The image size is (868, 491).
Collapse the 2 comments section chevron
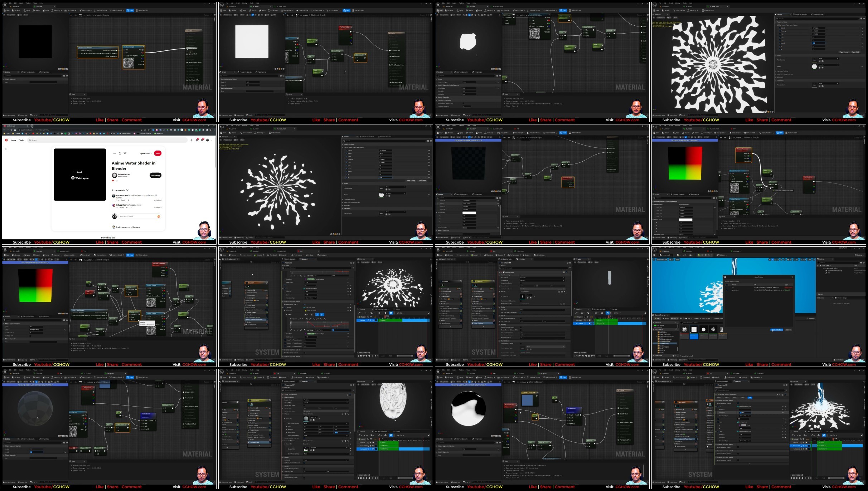coord(127,190)
